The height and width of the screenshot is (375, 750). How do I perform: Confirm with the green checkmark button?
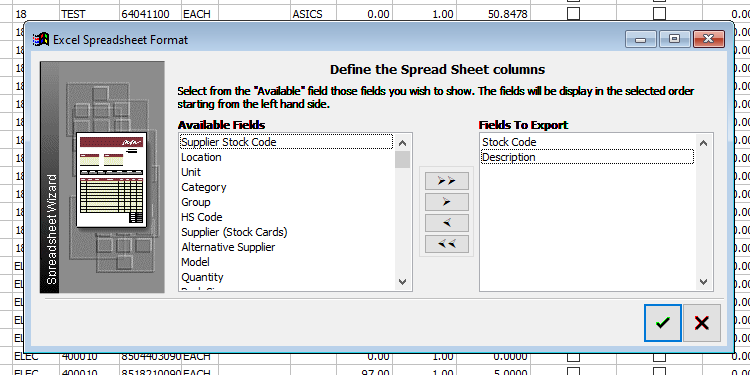tap(662, 323)
